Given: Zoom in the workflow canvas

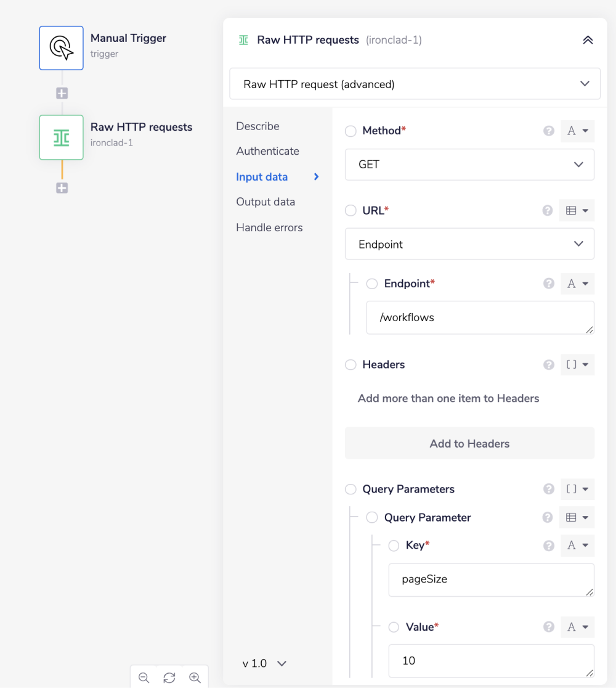Looking at the screenshot, I should point(195,678).
